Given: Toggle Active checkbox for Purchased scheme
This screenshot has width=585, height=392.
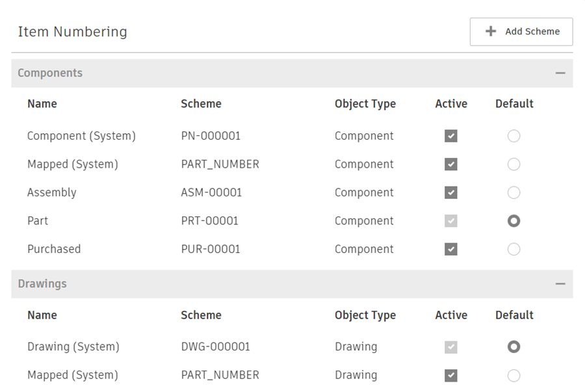Looking at the screenshot, I should (x=451, y=249).
